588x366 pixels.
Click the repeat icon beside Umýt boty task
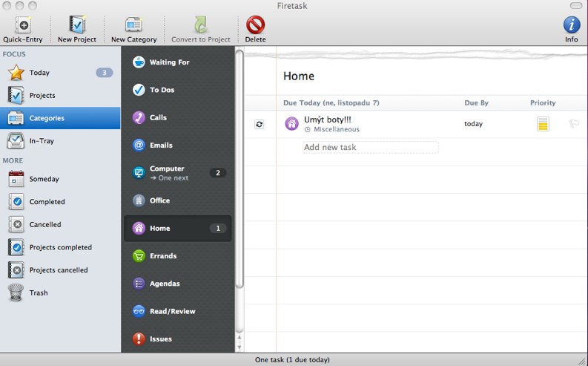point(259,124)
